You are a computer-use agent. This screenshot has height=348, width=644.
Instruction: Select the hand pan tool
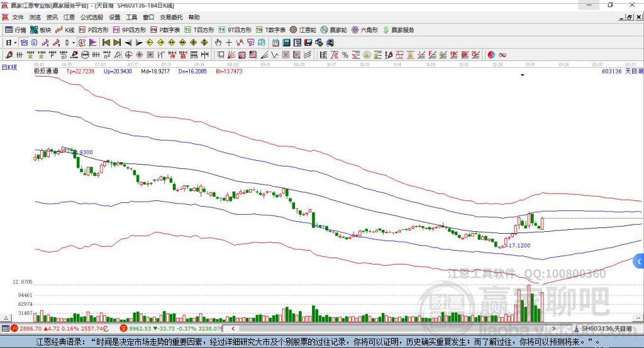tap(218, 43)
